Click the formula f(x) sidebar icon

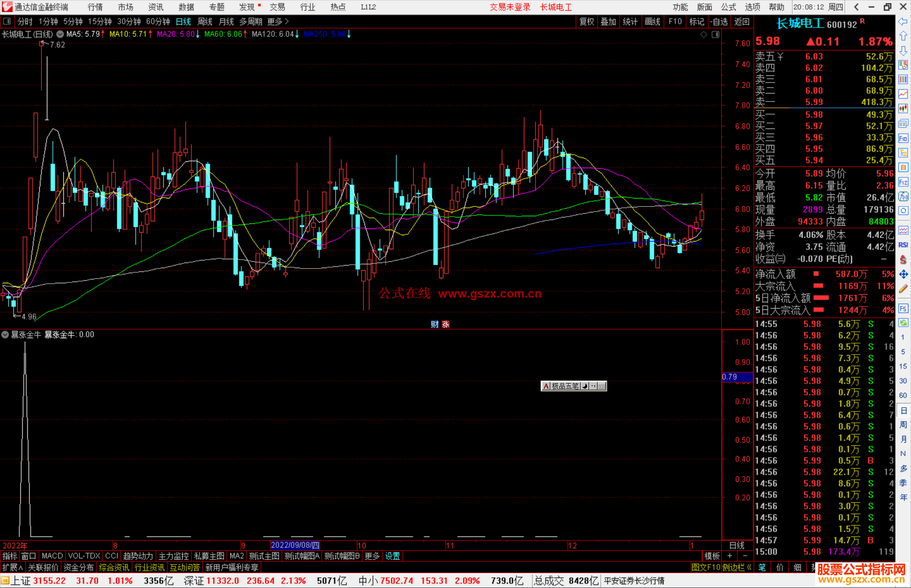coord(903,196)
